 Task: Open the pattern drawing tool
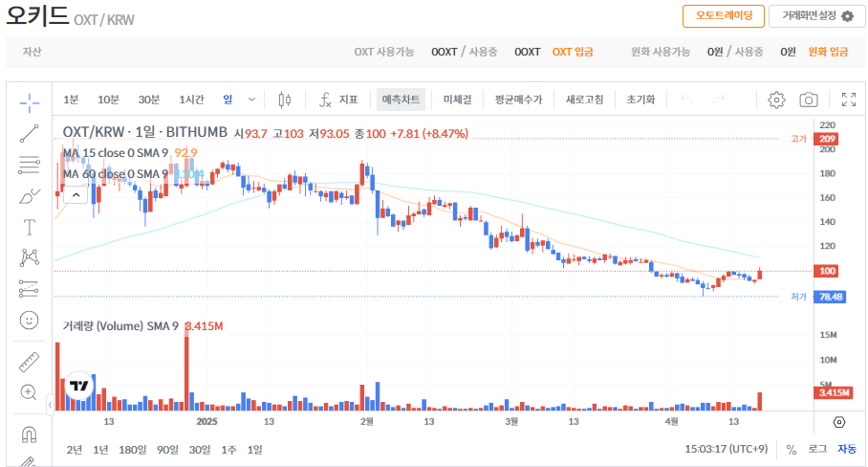click(30, 257)
